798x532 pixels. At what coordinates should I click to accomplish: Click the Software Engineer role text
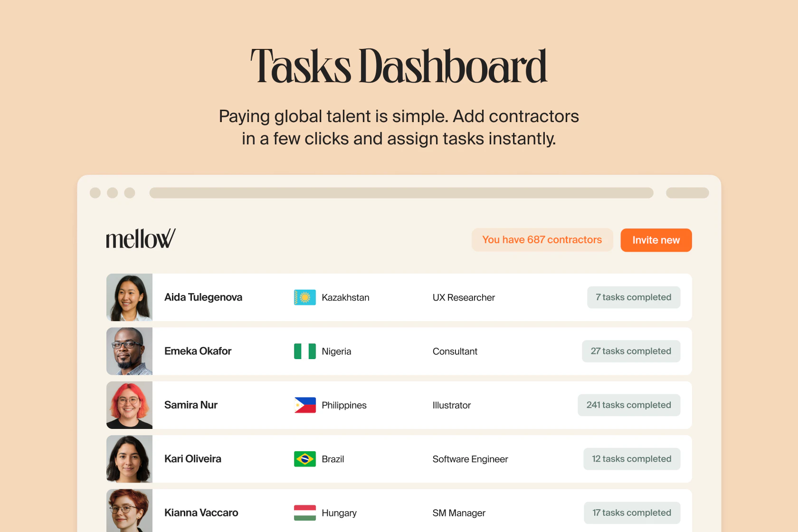[470, 459]
